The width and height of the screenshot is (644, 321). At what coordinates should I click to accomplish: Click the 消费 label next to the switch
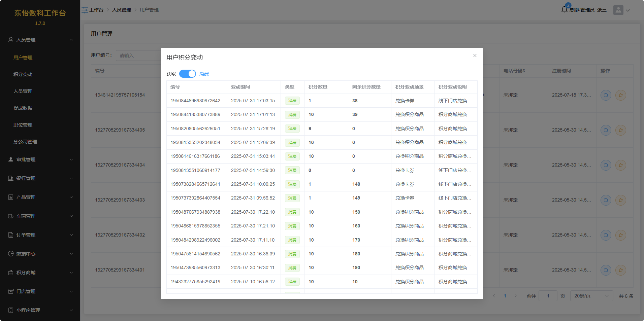pyautogui.click(x=204, y=74)
